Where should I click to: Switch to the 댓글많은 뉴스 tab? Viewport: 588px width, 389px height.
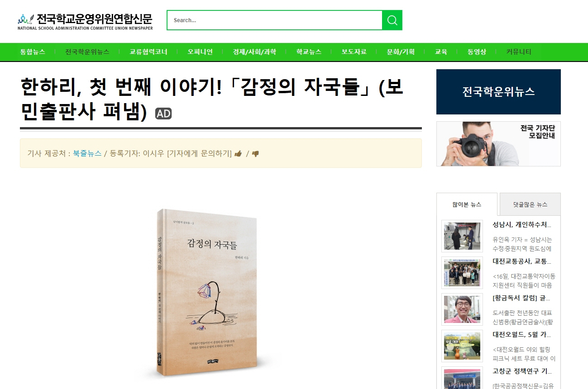pos(530,204)
